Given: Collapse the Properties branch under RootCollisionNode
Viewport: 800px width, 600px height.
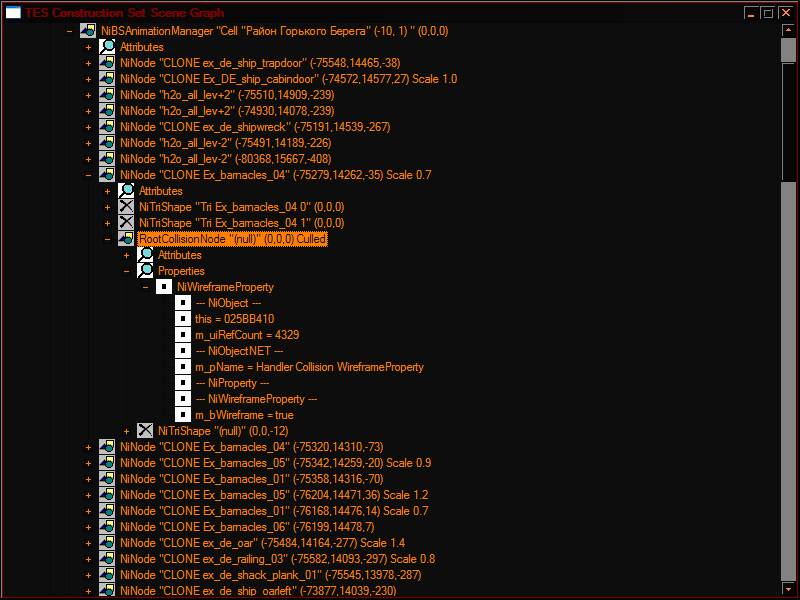Looking at the screenshot, I should (127, 271).
